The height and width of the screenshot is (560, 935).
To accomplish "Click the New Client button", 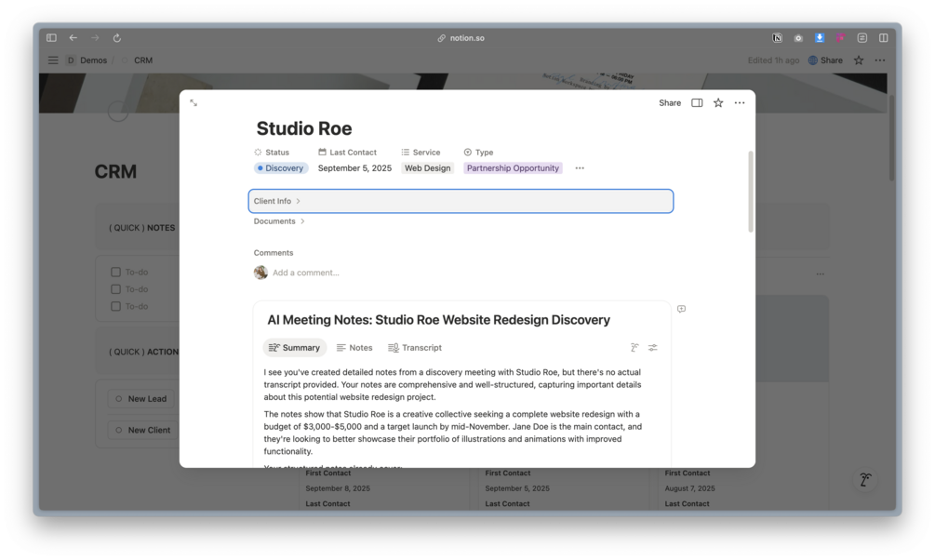I will tap(143, 430).
